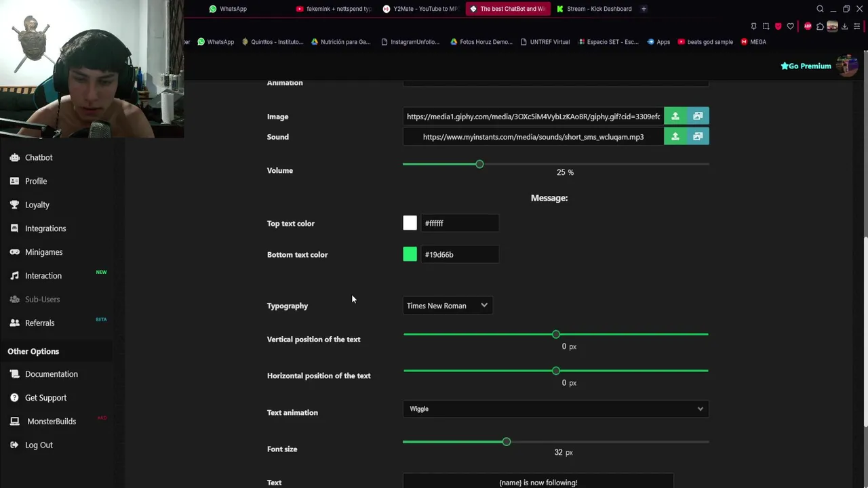The image size is (868, 488).
Task: Open the browser easy setup sliders icon
Action: (x=857, y=26)
